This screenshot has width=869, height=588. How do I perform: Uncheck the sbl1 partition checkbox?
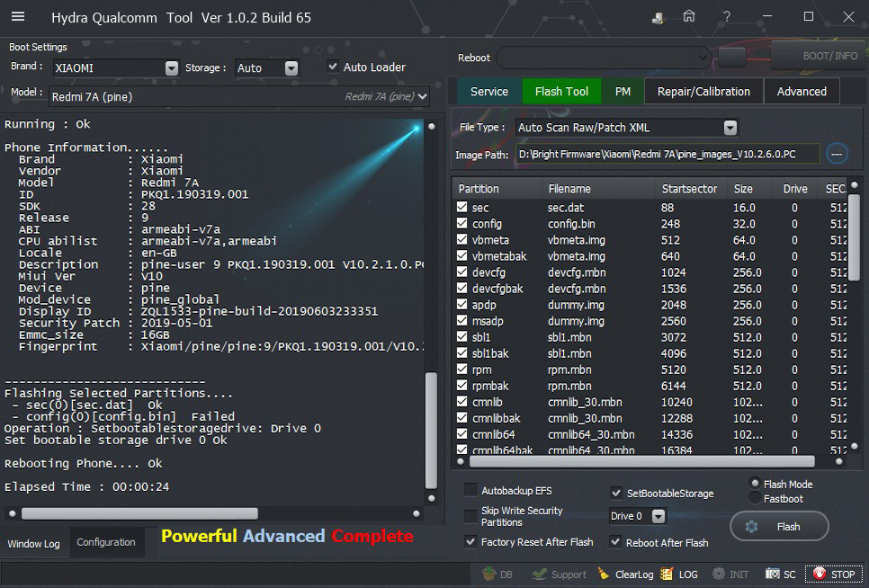click(461, 336)
